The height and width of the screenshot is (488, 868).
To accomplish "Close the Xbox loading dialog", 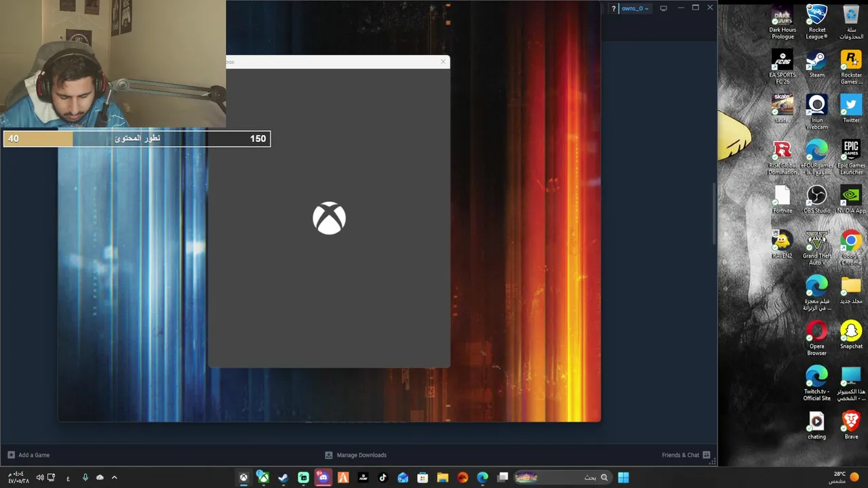I will [443, 62].
